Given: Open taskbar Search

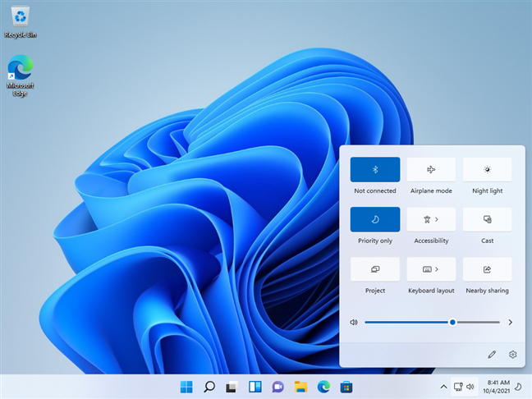Looking at the screenshot, I should [x=209, y=387].
